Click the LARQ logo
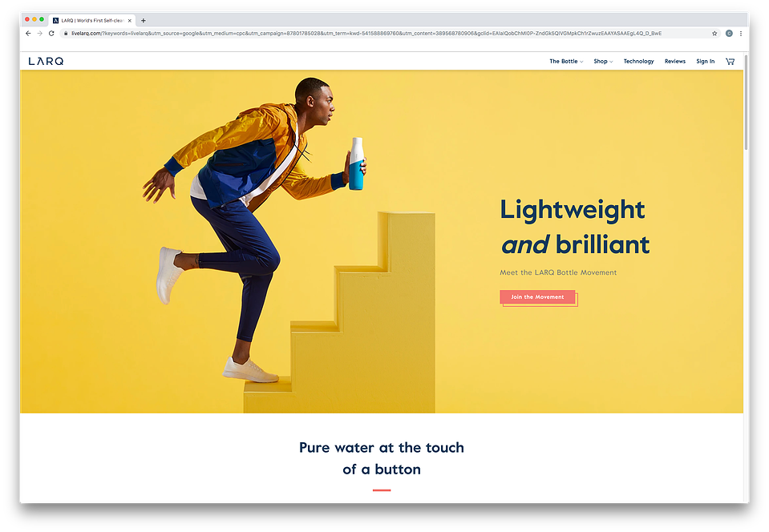The image size is (769, 532). [x=46, y=61]
